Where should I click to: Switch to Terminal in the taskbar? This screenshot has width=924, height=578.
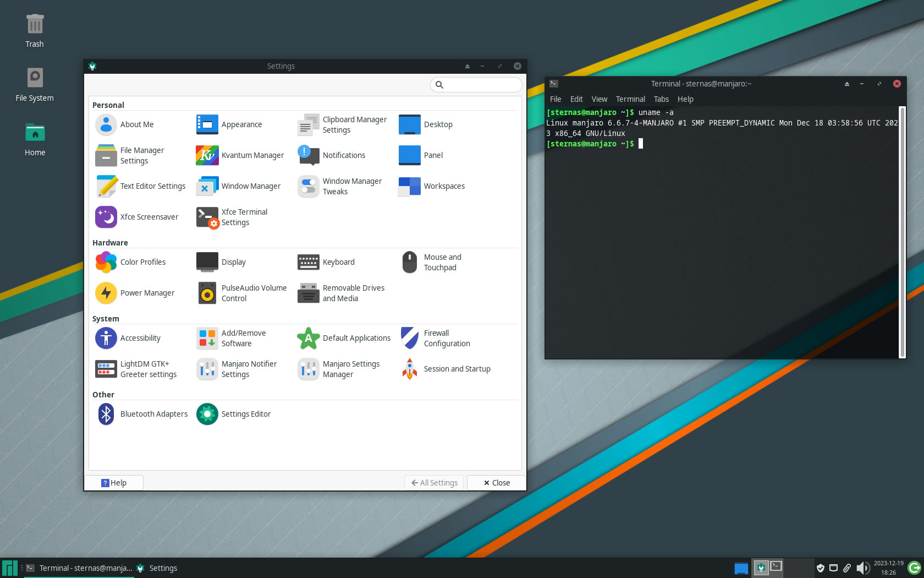(79, 568)
